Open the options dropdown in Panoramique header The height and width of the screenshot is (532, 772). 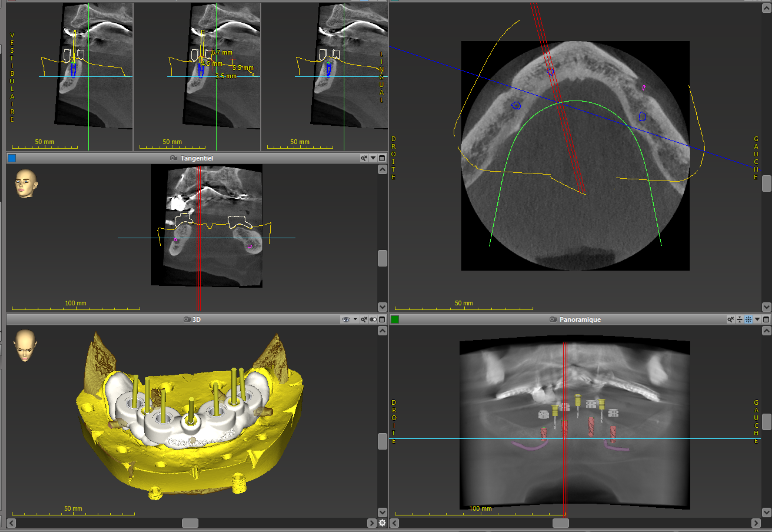click(x=757, y=319)
